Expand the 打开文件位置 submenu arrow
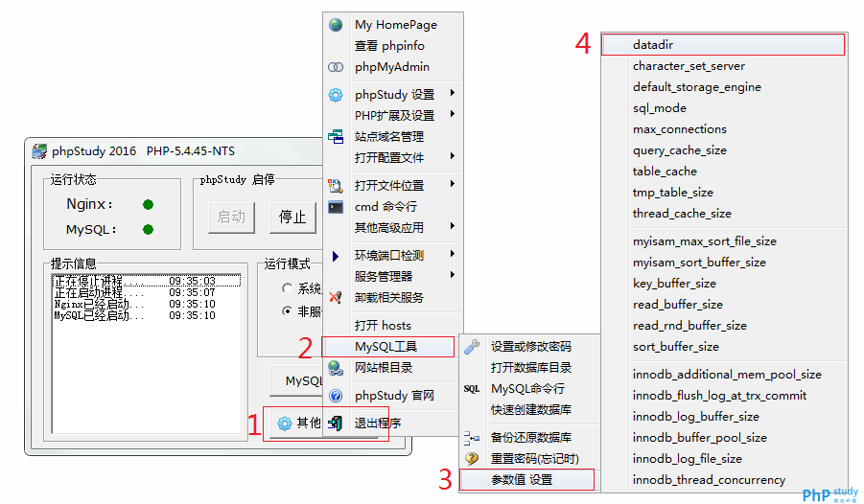The width and height of the screenshot is (864, 504). pos(453,184)
